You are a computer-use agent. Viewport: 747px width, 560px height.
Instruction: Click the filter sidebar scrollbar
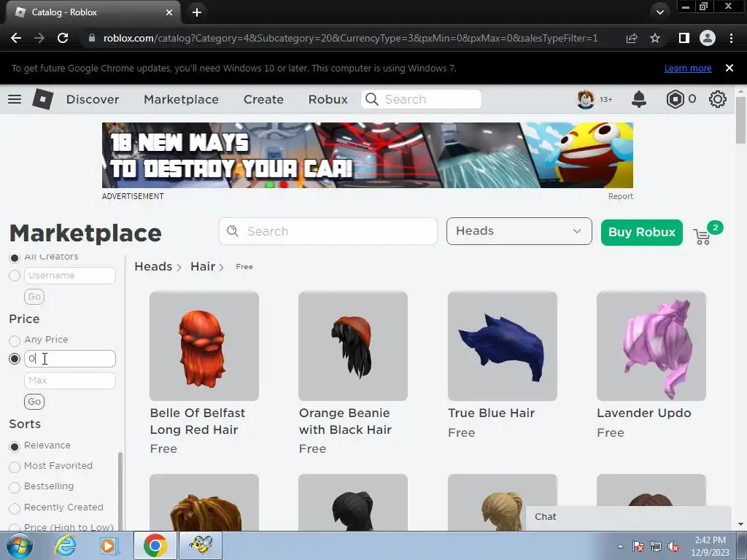pyautogui.click(x=120, y=491)
